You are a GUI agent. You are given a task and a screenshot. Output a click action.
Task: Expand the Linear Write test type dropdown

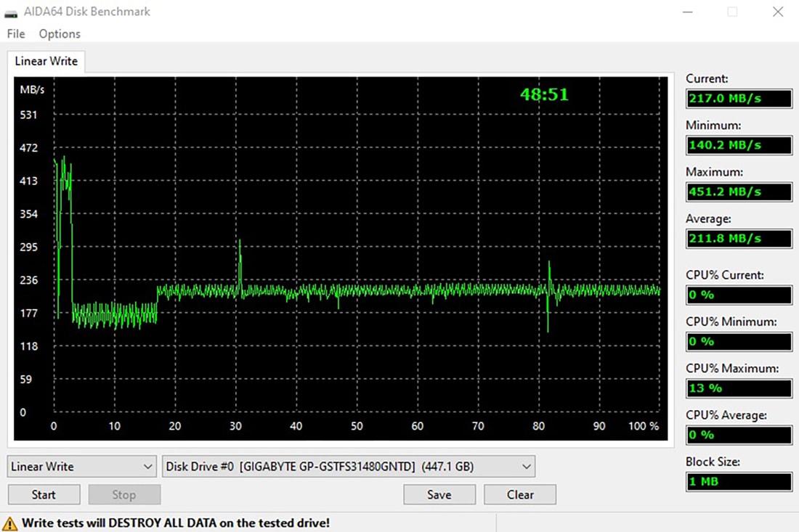click(x=81, y=467)
